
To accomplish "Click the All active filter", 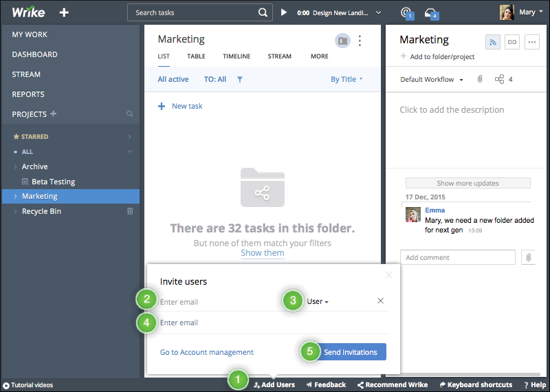I will tap(173, 79).
